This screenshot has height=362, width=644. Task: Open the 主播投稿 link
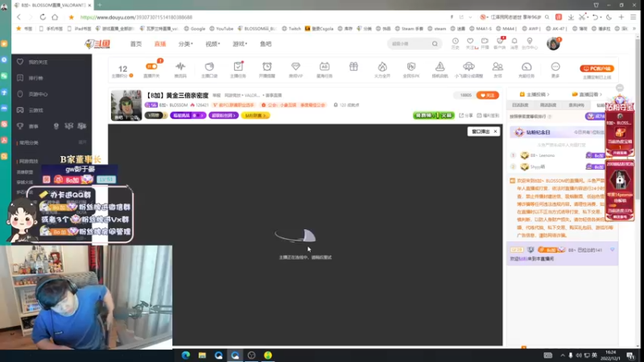[x=535, y=94]
